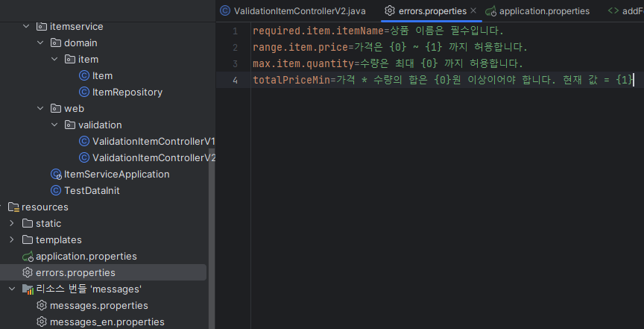Click the ValidationItemControllerV2 class icon in tree
This screenshot has height=329, width=644.
coord(83,157)
